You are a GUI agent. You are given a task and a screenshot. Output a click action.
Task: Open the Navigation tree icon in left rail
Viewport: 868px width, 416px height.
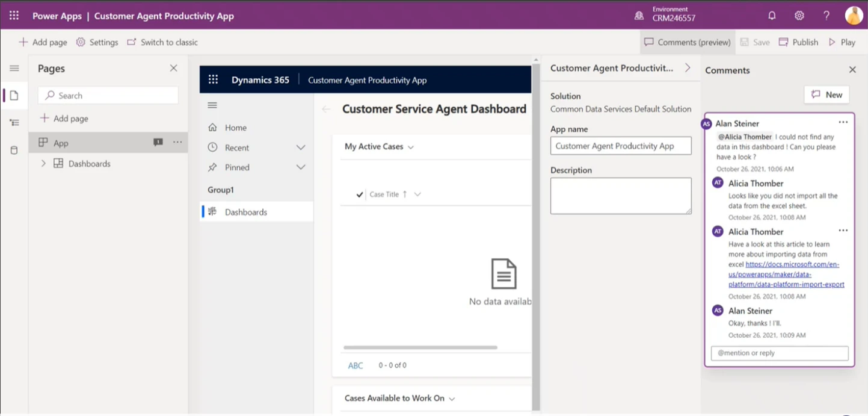pos(13,122)
